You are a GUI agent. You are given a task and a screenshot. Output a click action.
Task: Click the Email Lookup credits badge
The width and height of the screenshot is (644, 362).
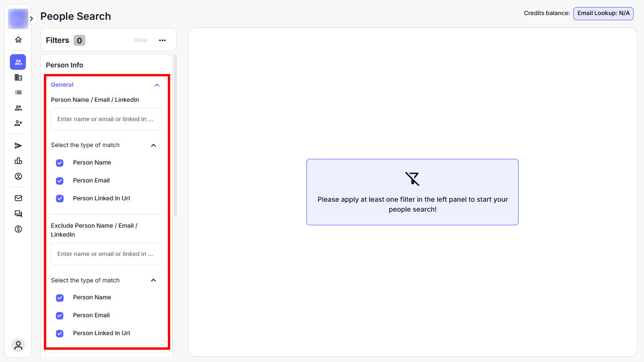click(603, 13)
